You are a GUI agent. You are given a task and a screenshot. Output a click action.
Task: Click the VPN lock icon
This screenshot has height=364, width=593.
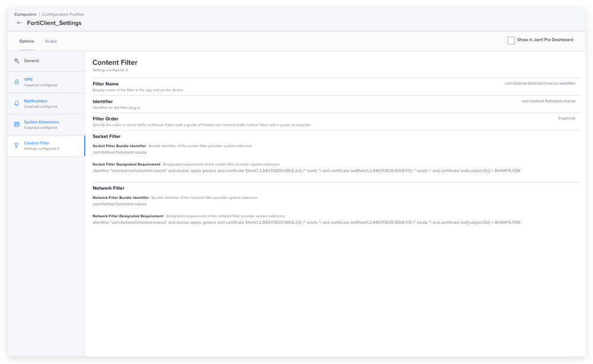coord(17,82)
